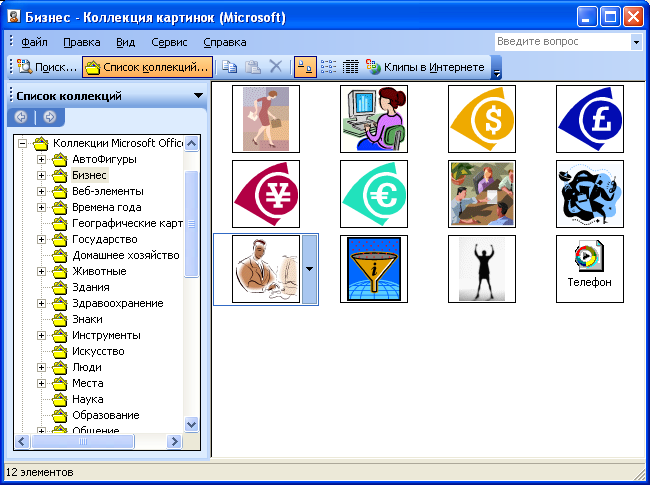Expand the Здравоохранение folder
650x485 pixels.
[x=41, y=303]
